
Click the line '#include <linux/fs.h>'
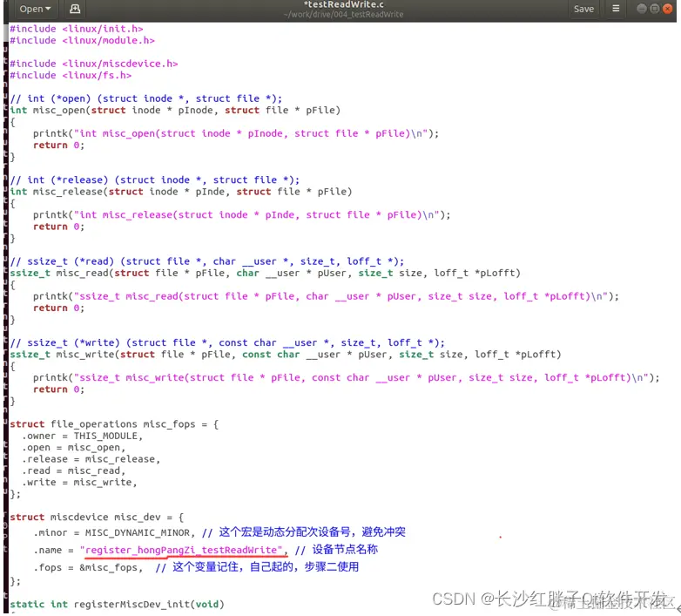[71, 76]
